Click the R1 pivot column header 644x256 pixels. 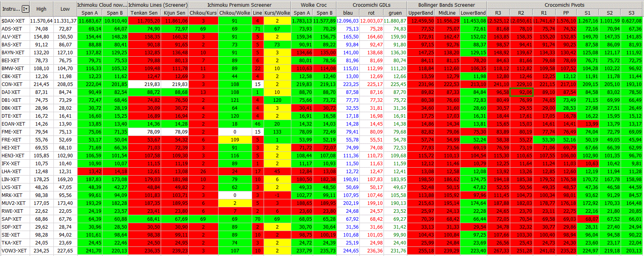click(544, 13)
